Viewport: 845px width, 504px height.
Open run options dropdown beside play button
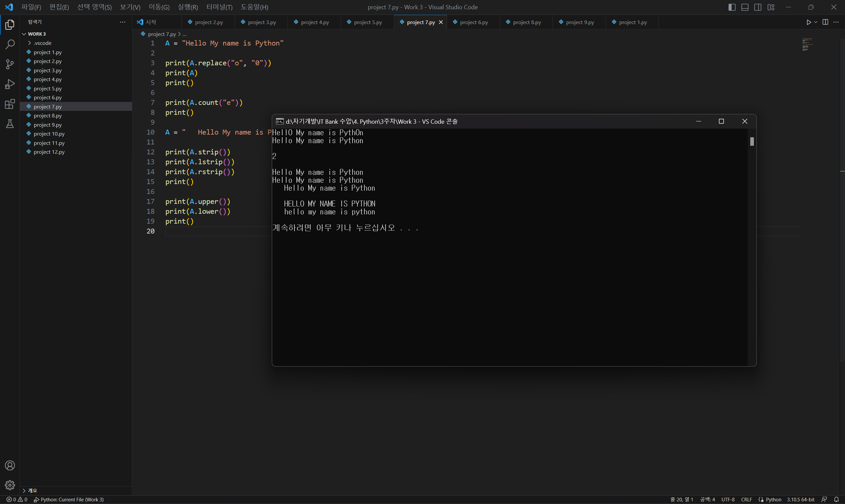click(816, 22)
